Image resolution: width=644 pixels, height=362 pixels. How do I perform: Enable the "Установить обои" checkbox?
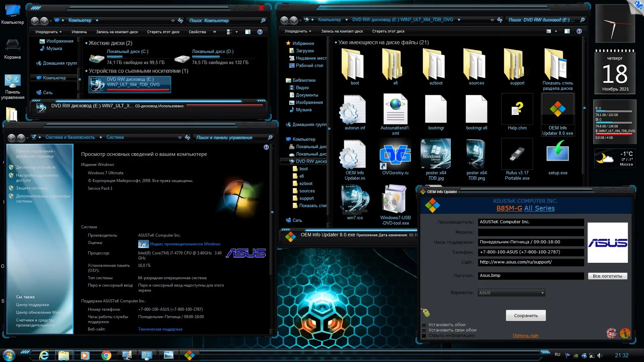pos(424,325)
